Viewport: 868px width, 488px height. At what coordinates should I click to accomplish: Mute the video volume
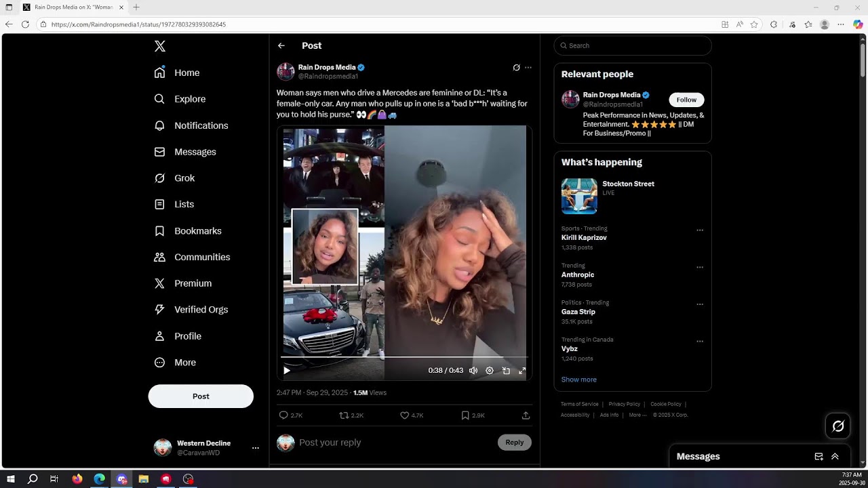click(x=473, y=371)
